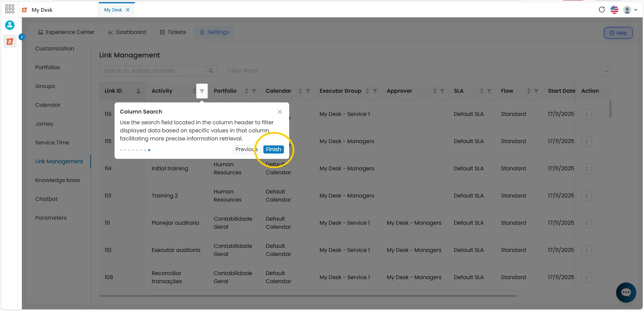The image size is (644, 311).
Task: Filter the Portfolio column
Action: (254, 91)
